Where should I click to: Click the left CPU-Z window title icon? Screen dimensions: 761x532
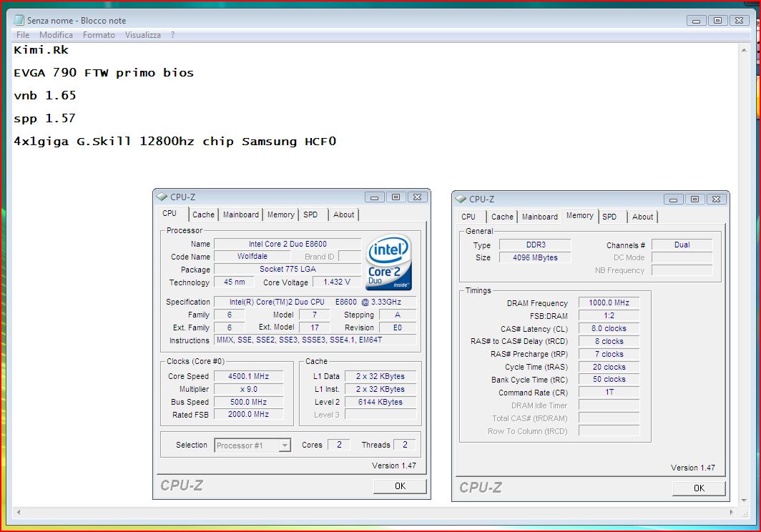[x=162, y=197]
